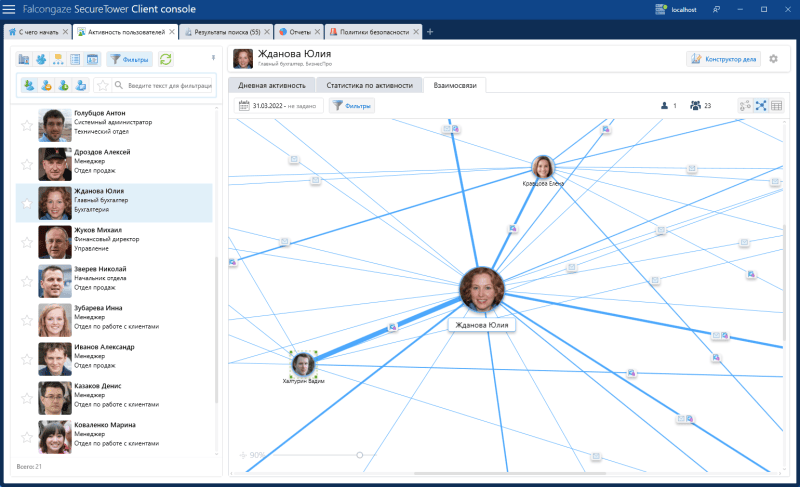
Task: Click the refresh icon in user list toolbar
Action: tap(166, 59)
